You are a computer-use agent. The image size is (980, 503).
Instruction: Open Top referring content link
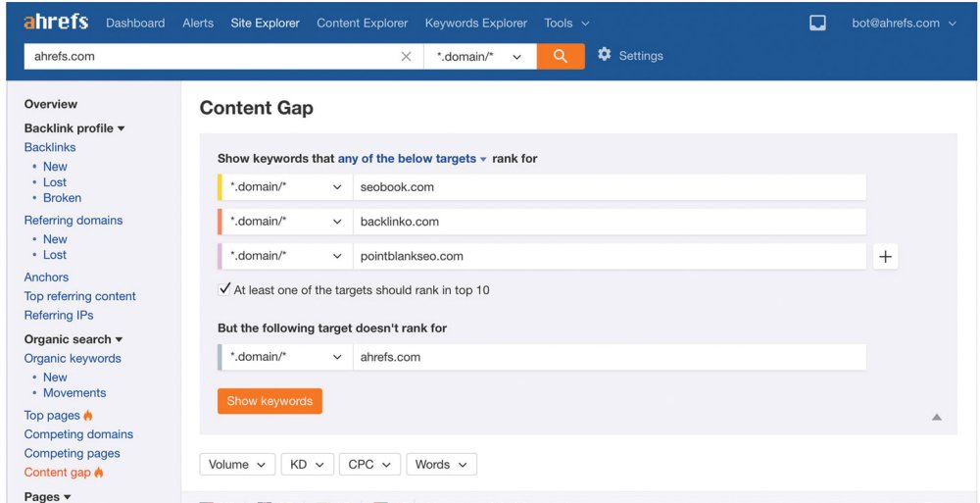coord(80,296)
